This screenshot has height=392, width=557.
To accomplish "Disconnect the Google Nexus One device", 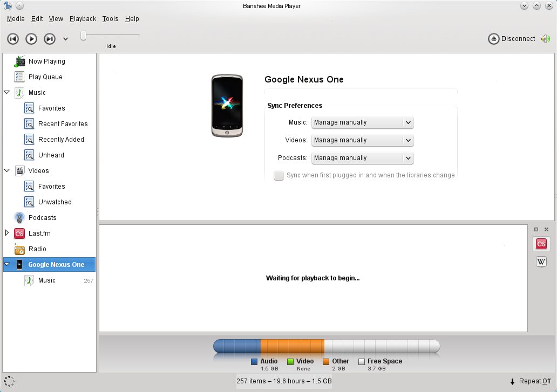I will pos(512,39).
